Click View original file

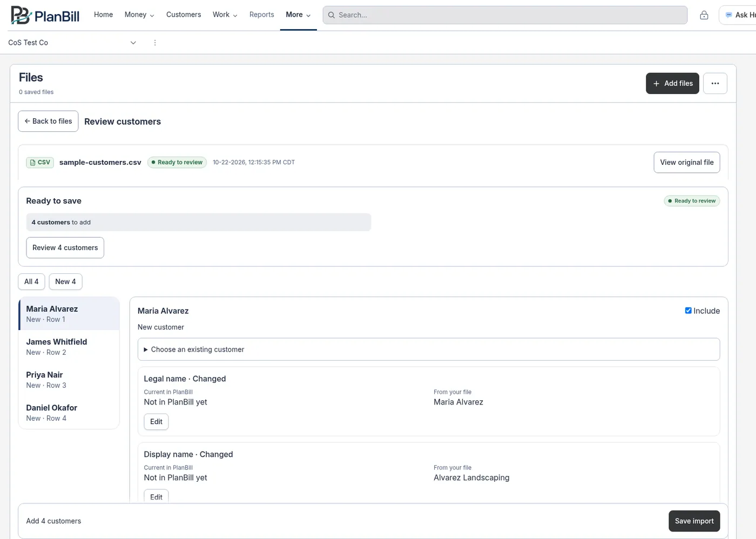point(687,163)
